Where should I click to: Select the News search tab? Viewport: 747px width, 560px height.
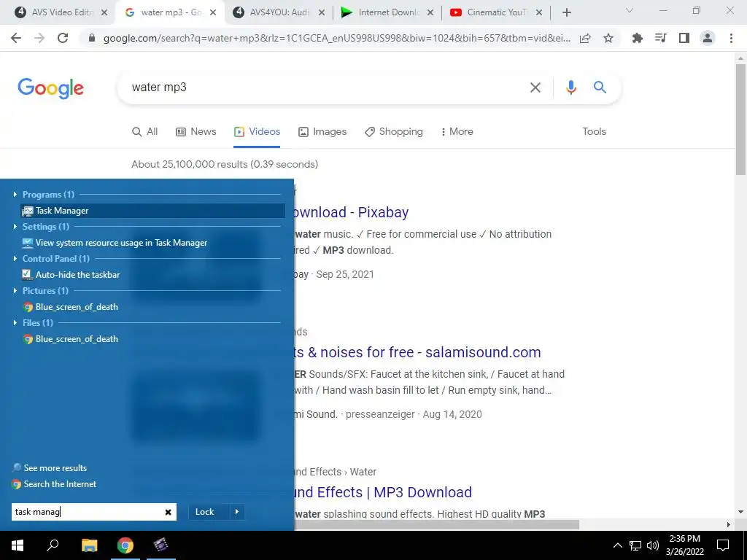196,131
